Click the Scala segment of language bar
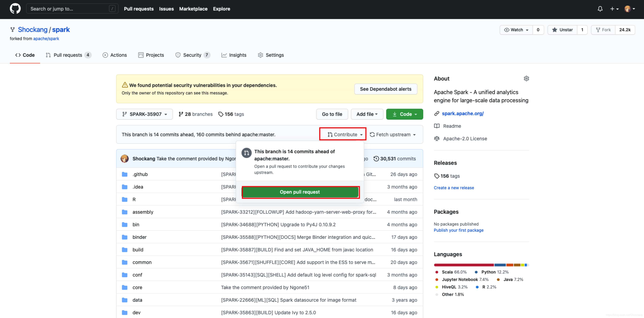The height and width of the screenshot is (318, 644). coord(464,265)
